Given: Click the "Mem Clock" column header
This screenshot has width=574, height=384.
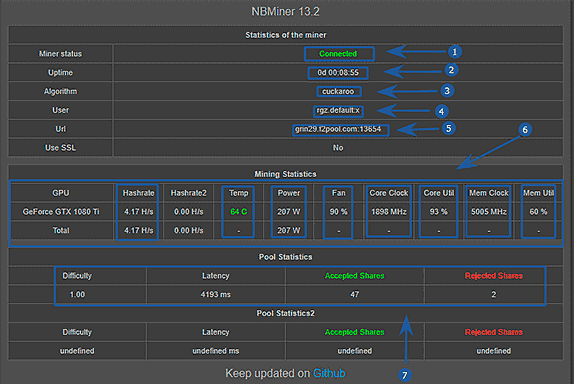Looking at the screenshot, I should (489, 193).
